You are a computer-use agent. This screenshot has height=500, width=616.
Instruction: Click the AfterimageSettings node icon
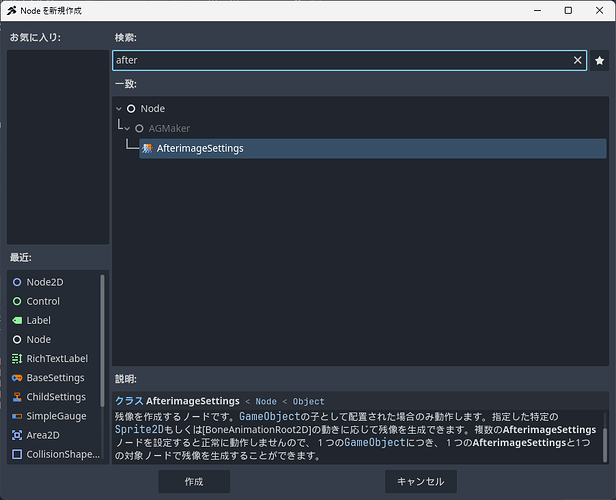point(147,148)
